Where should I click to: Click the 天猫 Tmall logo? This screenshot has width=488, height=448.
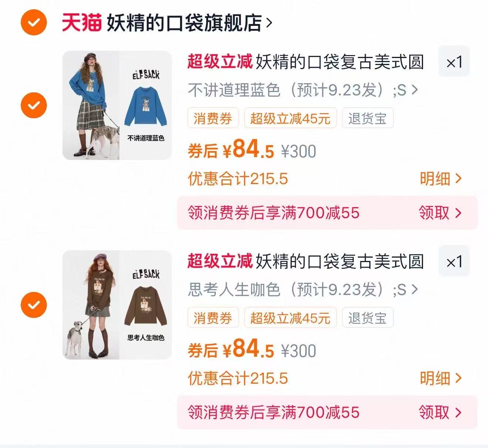(81, 23)
